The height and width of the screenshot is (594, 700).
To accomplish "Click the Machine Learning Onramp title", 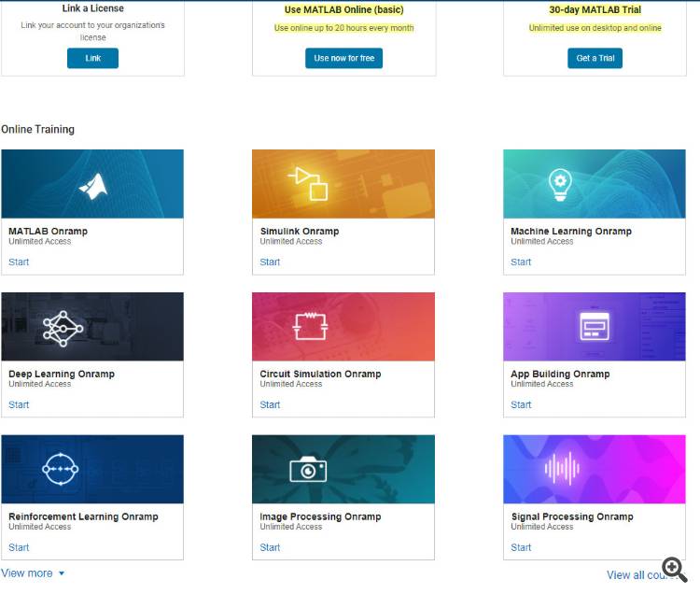I will coord(571,231).
